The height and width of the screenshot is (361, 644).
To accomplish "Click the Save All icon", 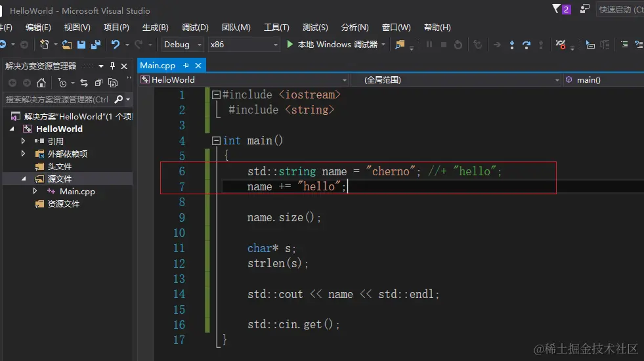I will pyautogui.click(x=96, y=45).
